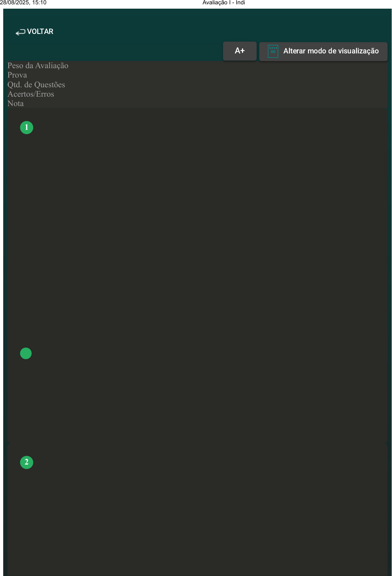
Task: Select the Qtd. de Questões label
Action: click(x=36, y=85)
